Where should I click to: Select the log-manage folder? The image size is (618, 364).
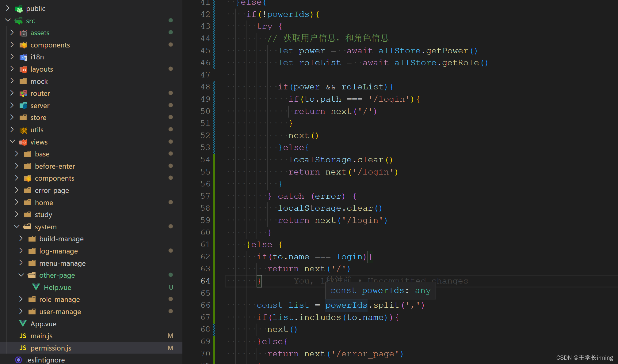pos(58,251)
